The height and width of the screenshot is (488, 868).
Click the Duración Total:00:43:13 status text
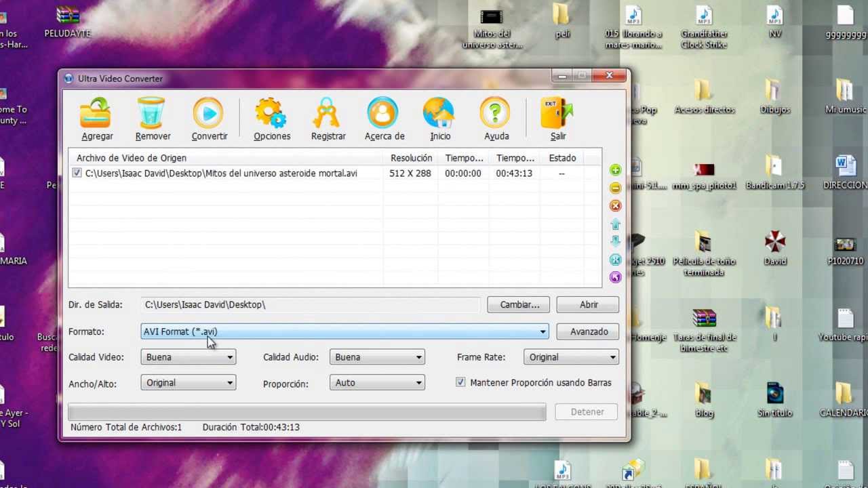(x=251, y=427)
